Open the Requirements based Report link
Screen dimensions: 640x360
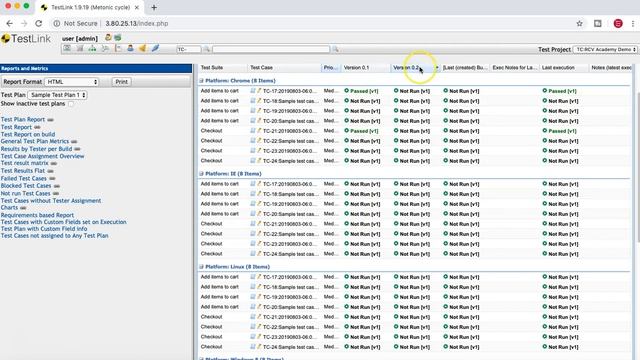pyautogui.click(x=37, y=215)
